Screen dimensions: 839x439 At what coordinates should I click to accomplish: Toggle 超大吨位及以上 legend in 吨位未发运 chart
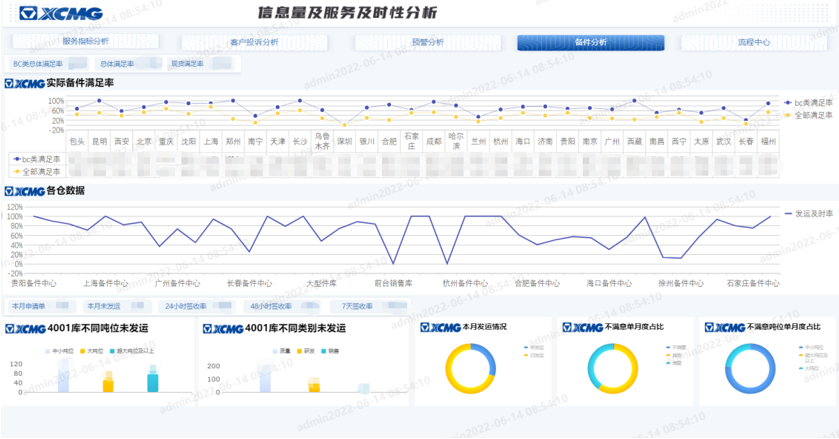point(132,351)
